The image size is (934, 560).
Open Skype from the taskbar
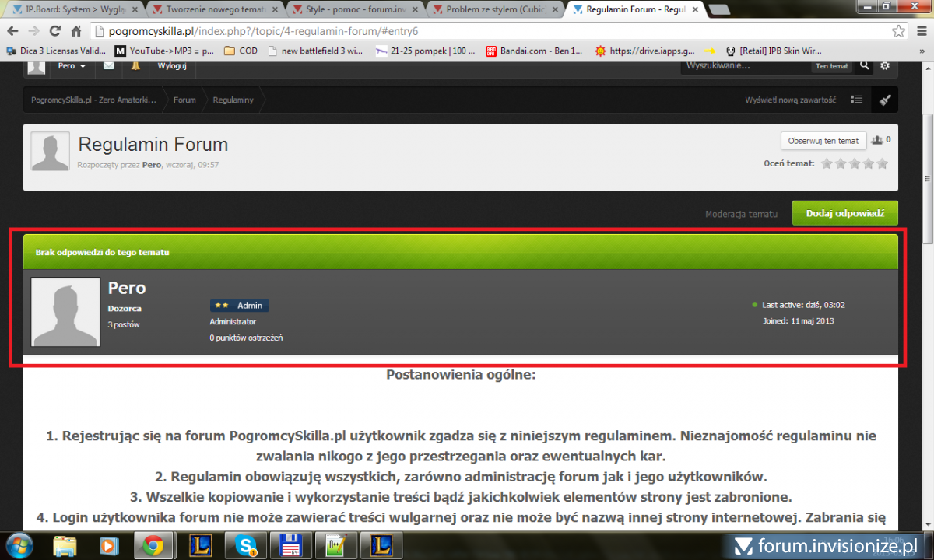tap(246, 546)
